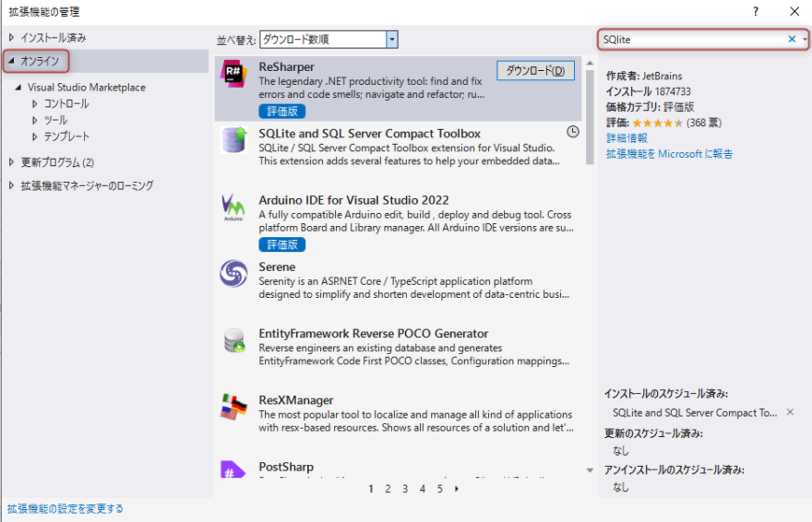Select EntityFramework Reverse POCO Generator title
The width and height of the screenshot is (812, 522).
click(x=374, y=334)
